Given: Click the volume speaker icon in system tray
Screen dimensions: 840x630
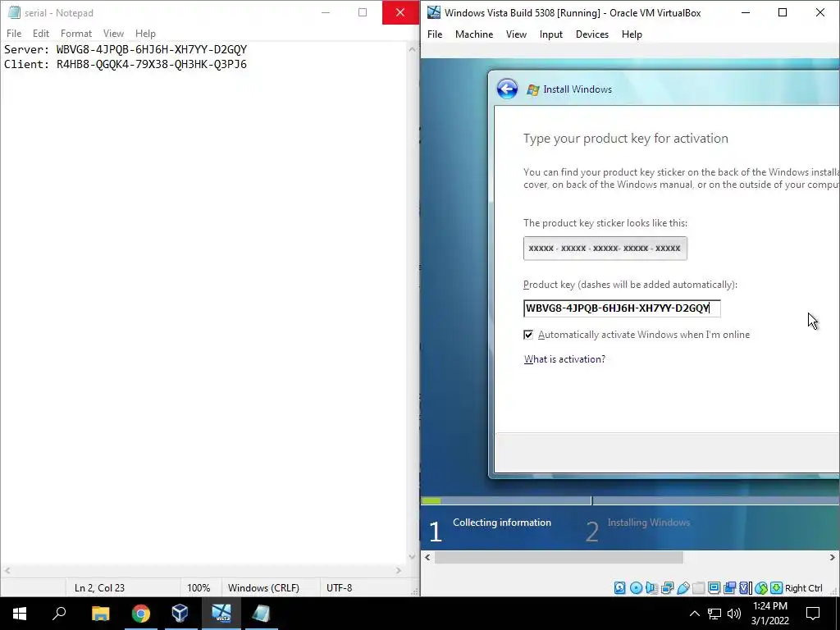Looking at the screenshot, I should (734, 614).
